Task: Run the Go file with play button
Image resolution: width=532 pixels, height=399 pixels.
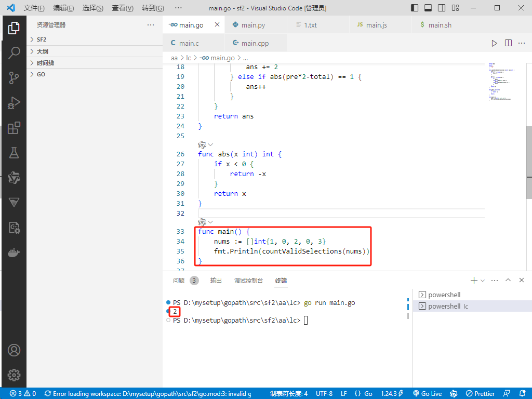Action: pos(495,43)
